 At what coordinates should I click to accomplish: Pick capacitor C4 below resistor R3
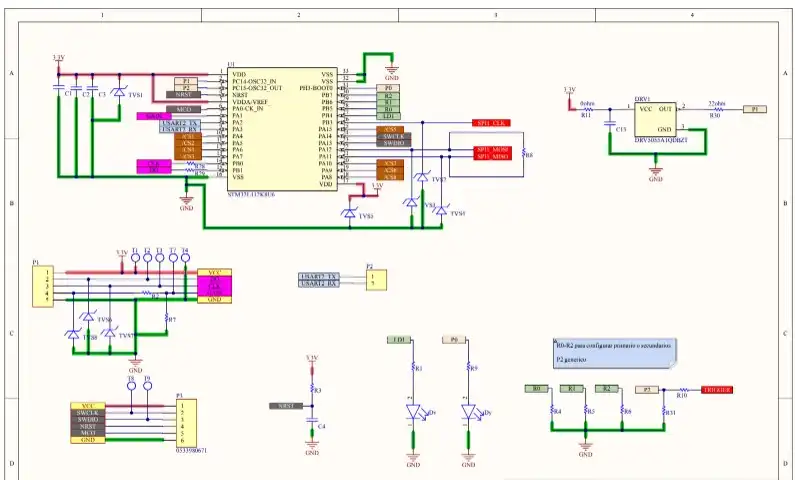tap(312, 424)
